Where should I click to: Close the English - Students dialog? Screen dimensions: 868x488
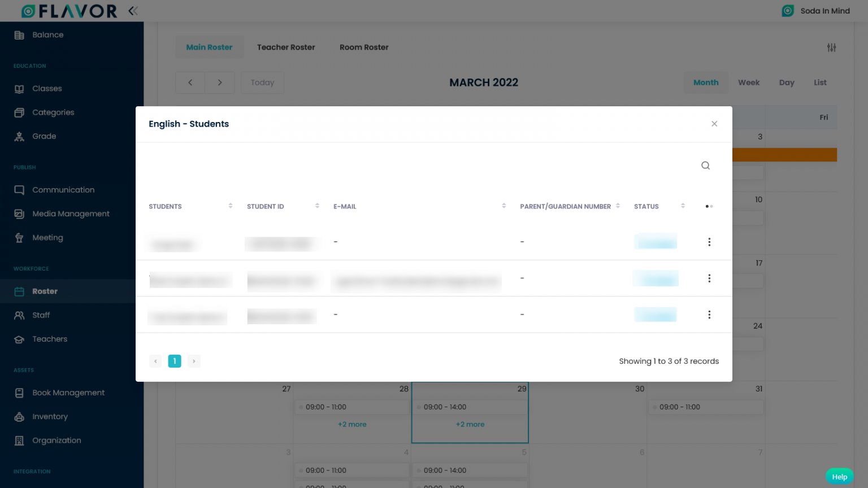pos(714,124)
